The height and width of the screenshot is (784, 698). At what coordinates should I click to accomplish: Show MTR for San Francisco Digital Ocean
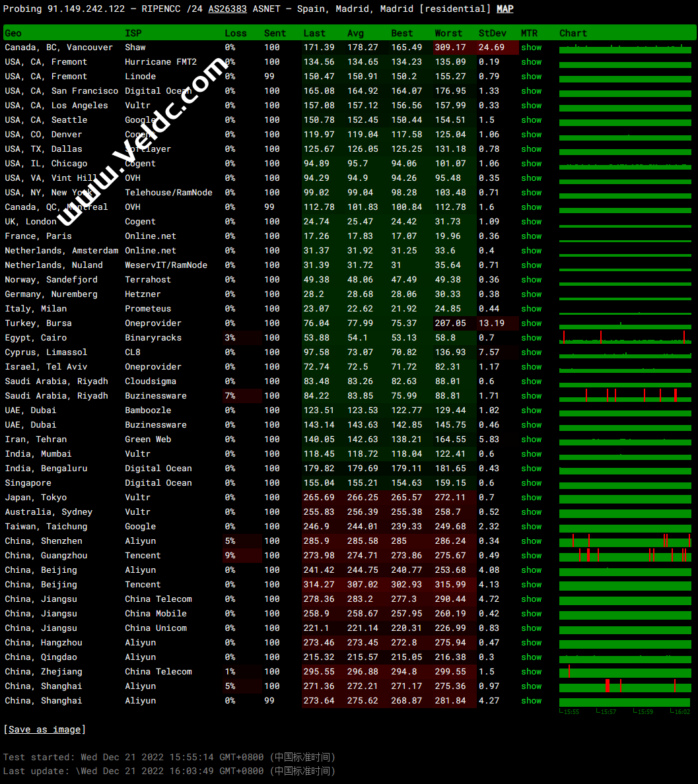[x=531, y=91]
